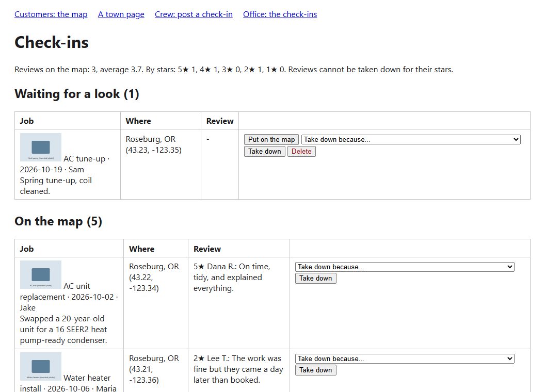Take down the waiting AC tune-up check-in

[x=265, y=151]
